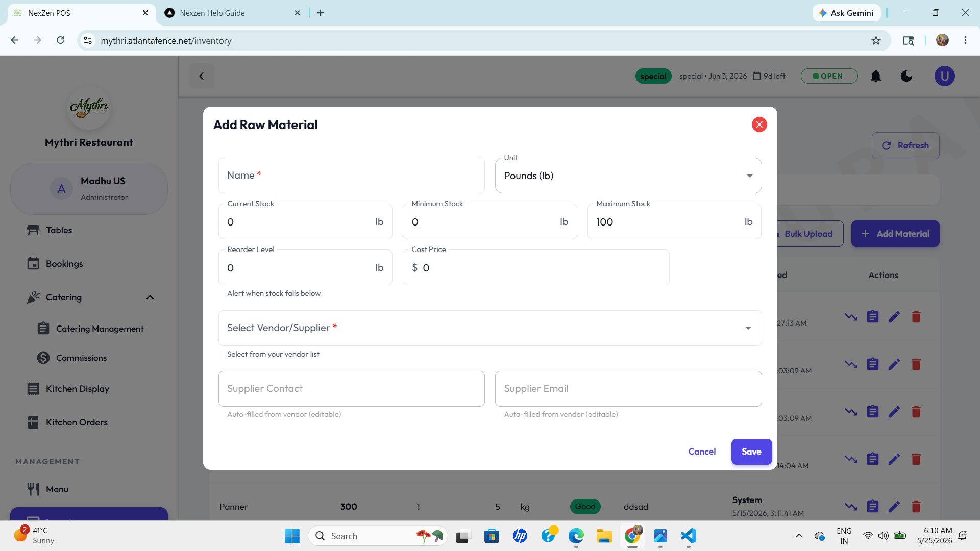Click the clipboard icon in Panner row

tap(872, 507)
